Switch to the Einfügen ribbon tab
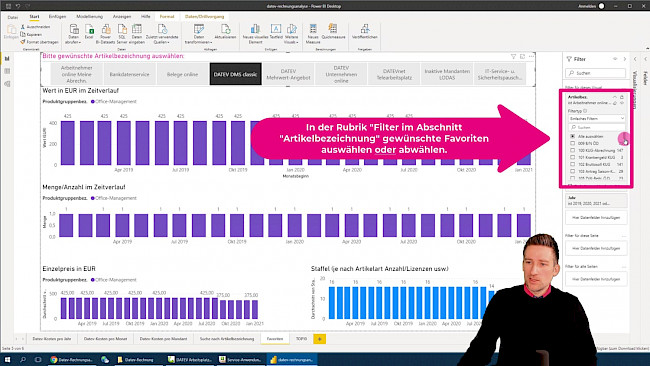Viewport: 650px width, 366px height. coord(57,17)
